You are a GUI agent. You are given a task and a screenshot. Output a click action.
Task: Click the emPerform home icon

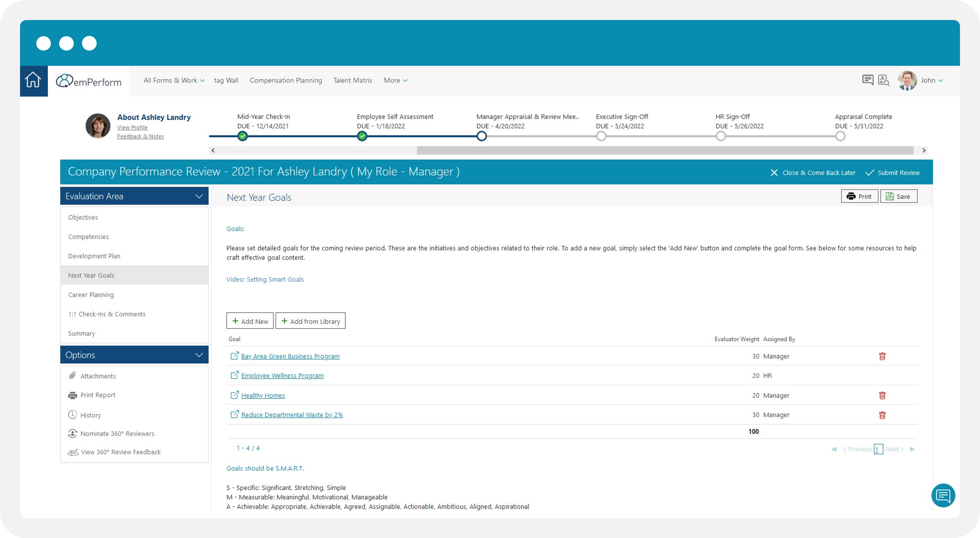(33, 80)
